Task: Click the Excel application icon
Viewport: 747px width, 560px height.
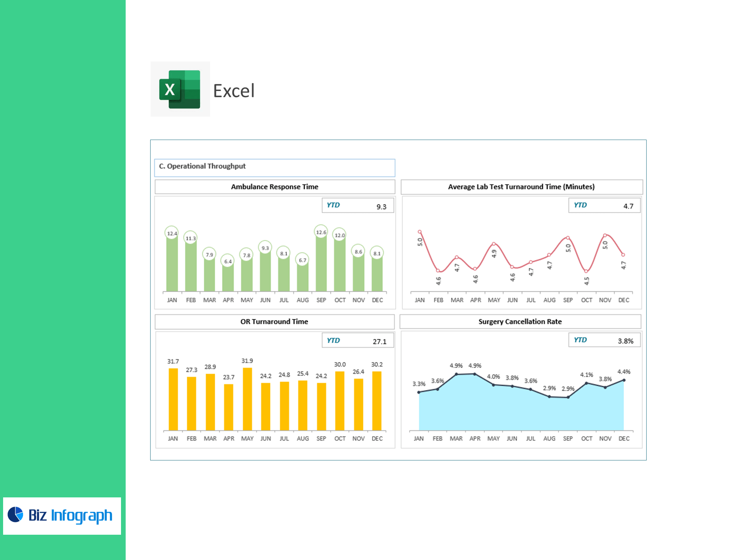Action: pos(180,89)
